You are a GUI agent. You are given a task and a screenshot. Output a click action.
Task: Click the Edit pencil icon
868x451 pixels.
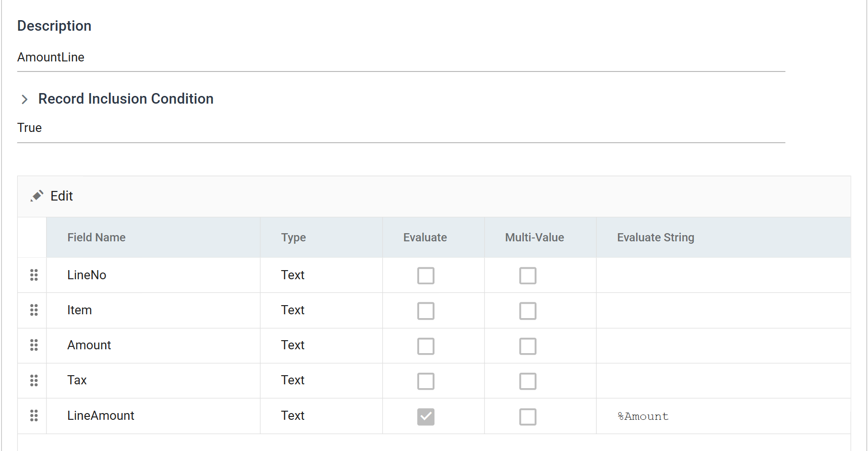[x=37, y=196]
